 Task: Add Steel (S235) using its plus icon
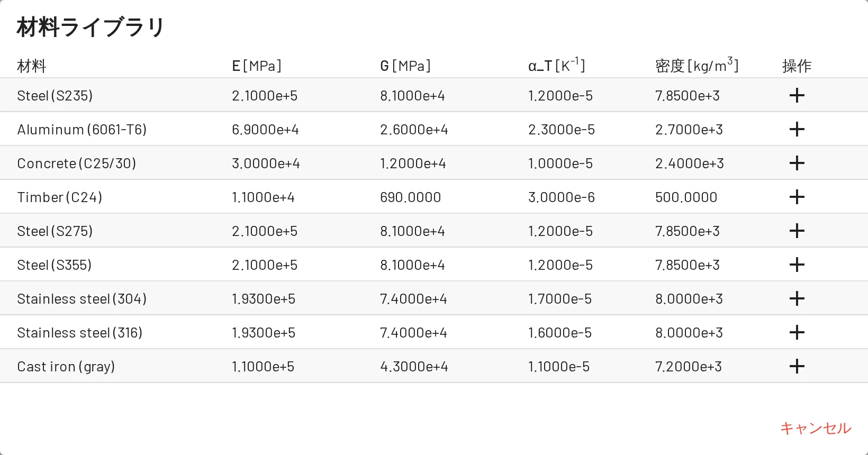point(797,95)
